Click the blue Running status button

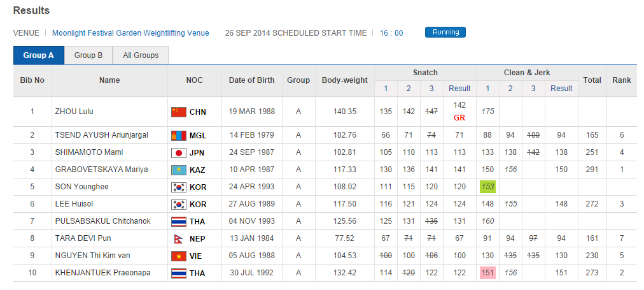tap(445, 33)
